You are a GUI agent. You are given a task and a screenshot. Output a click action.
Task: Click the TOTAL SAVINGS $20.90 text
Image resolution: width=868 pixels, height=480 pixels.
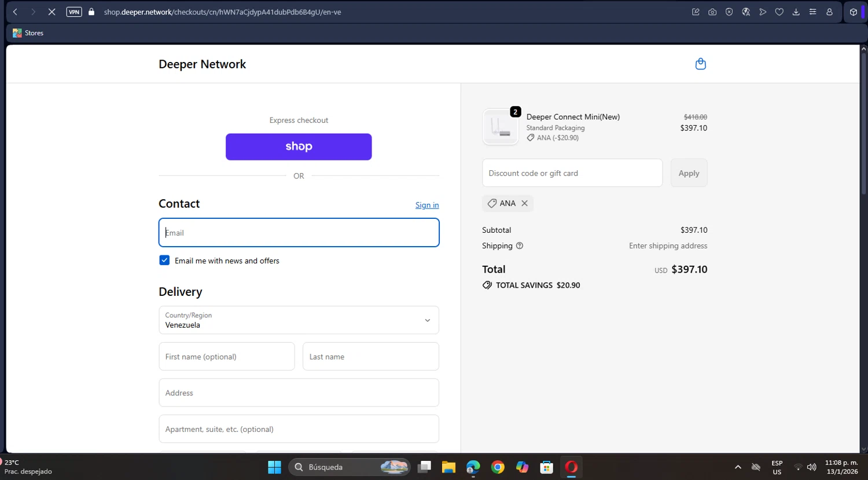click(538, 285)
